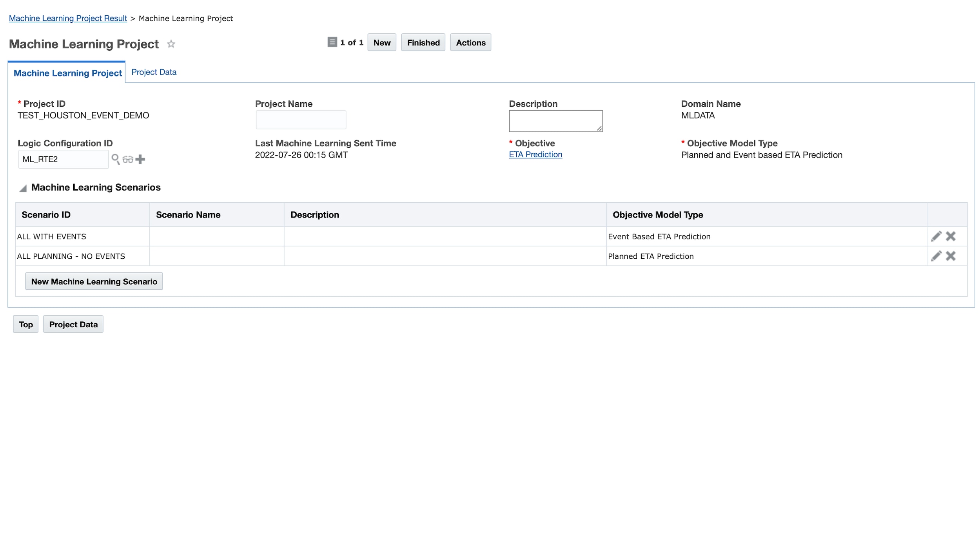The width and height of the screenshot is (980, 550).
Task: Go to Machine Learning Project Result breadcrumb
Action: click(x=68, y=18)
